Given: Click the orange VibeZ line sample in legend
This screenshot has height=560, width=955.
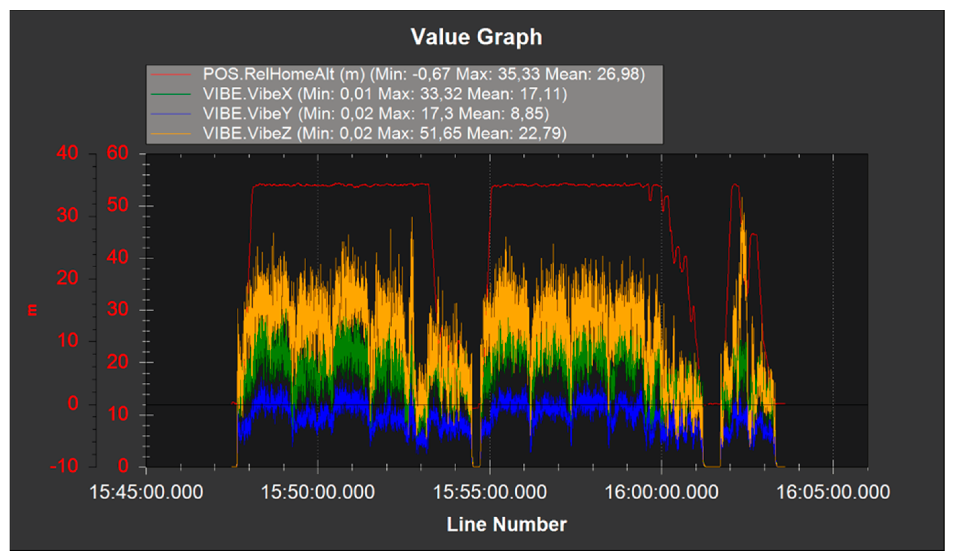Looking at the screenshot, I should pos(170,134).
